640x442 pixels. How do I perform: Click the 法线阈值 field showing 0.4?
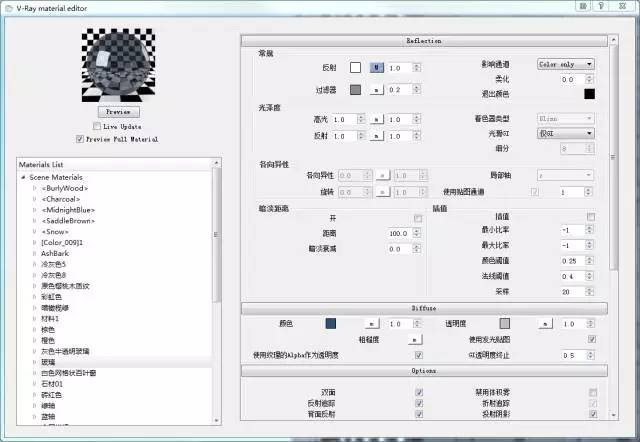(573, 276)
